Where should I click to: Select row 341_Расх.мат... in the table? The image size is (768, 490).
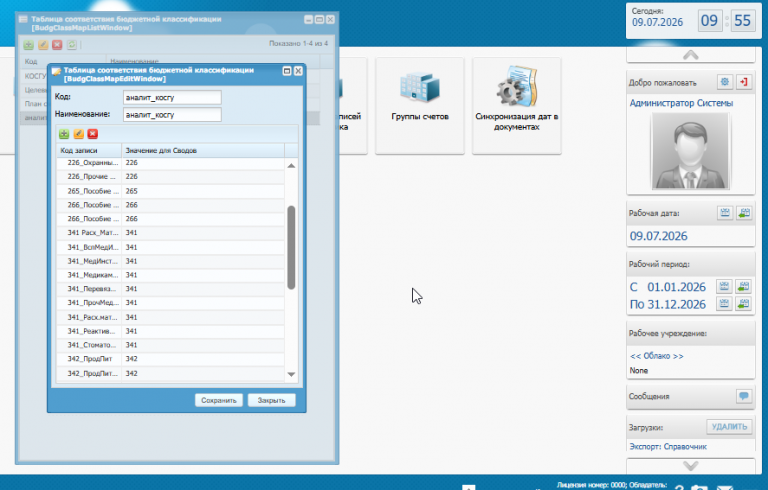click(x=170, y=317)
